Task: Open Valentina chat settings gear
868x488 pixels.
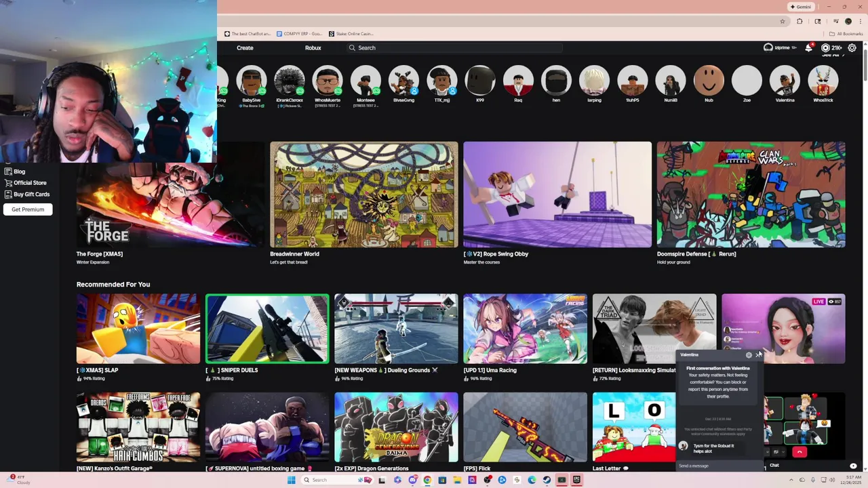Action: pyautogui.click(x=749, y=355)
